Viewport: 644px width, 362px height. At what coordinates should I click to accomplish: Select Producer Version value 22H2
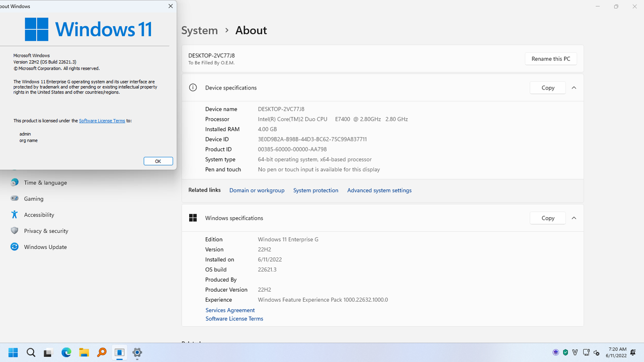pyautogui.click(x=265, y=290)
